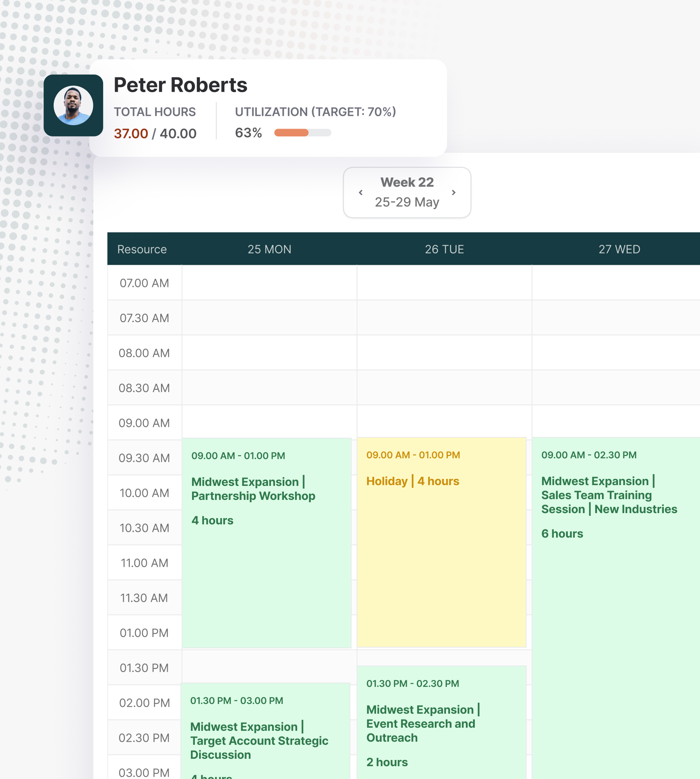Click the 37.00 total hours value
Screen dimensions: 700x779
coord(131,134)
